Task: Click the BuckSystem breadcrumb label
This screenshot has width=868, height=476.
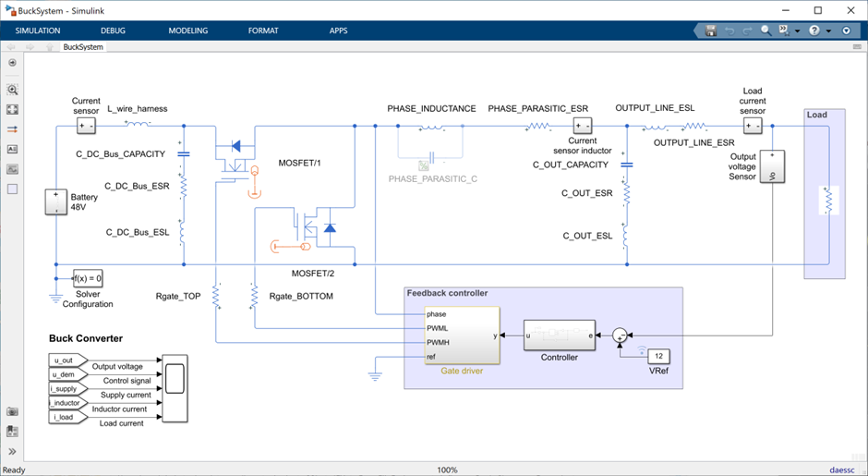Action: (x=82, y=46)
